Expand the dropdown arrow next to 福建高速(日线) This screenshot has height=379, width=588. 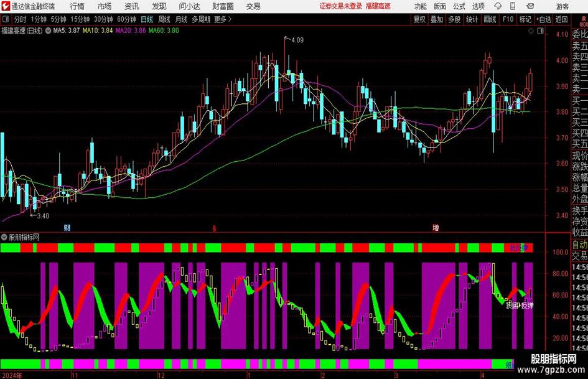[48, 30]
